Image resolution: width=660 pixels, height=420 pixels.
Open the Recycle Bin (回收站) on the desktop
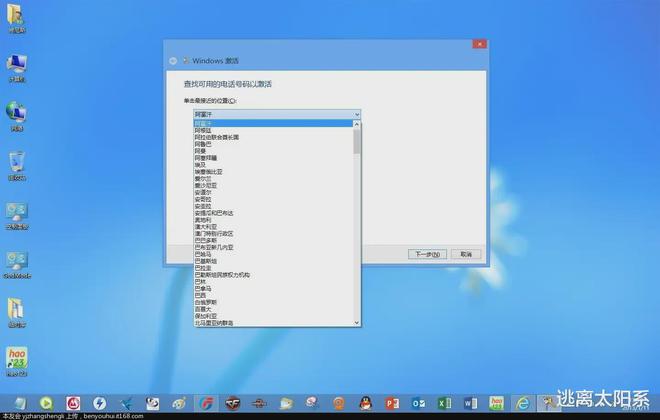[x=16, y=165]
